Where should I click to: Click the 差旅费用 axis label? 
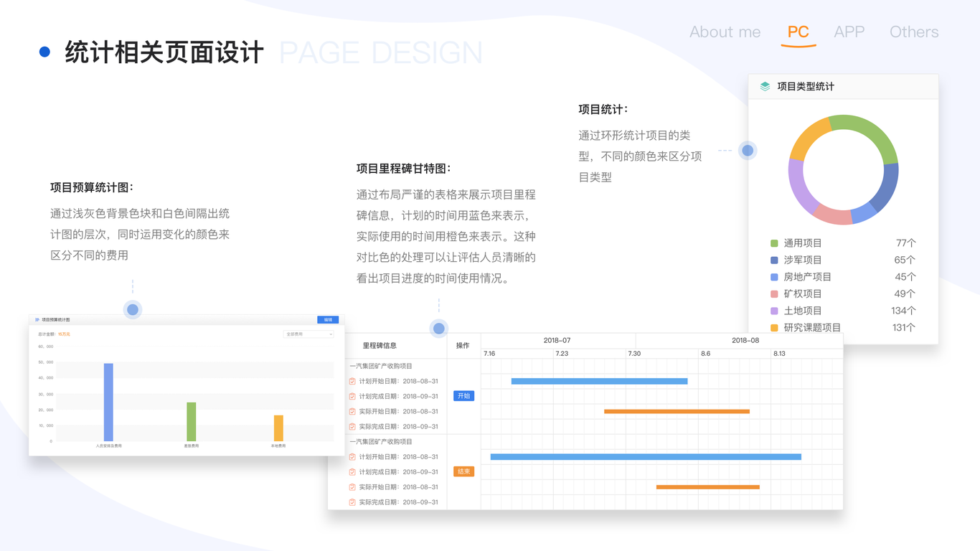tap(192, 446)
